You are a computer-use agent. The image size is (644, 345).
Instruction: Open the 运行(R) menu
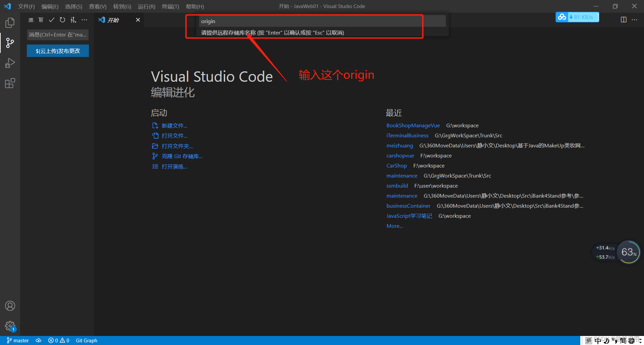click(x=147, y=6)
